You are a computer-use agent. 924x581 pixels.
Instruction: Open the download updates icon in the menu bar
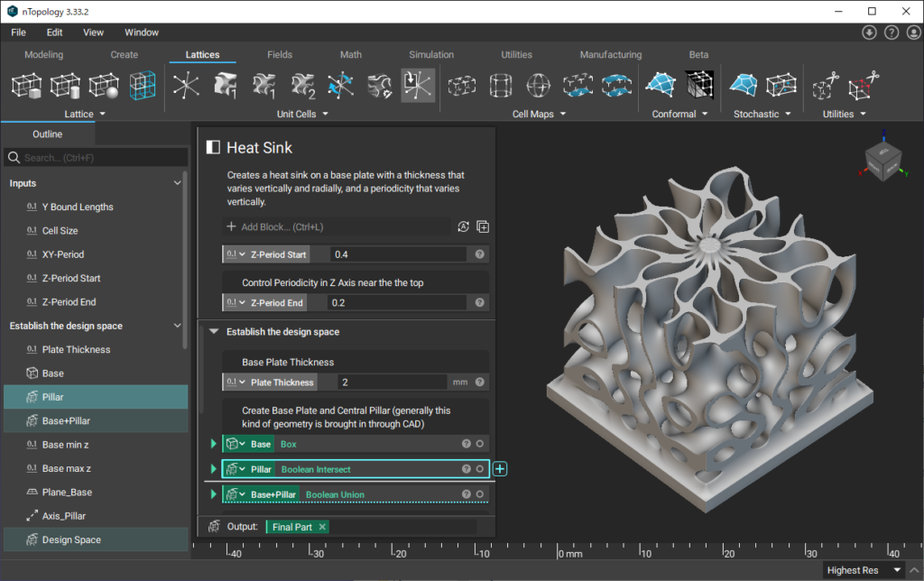pos(869,32)
